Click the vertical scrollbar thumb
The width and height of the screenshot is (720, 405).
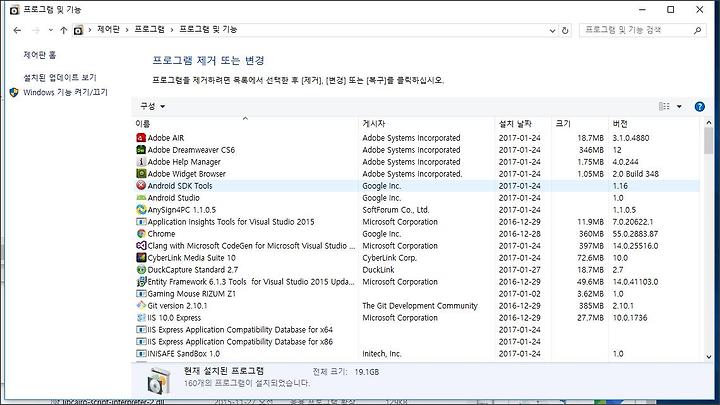tap(709, 141)
